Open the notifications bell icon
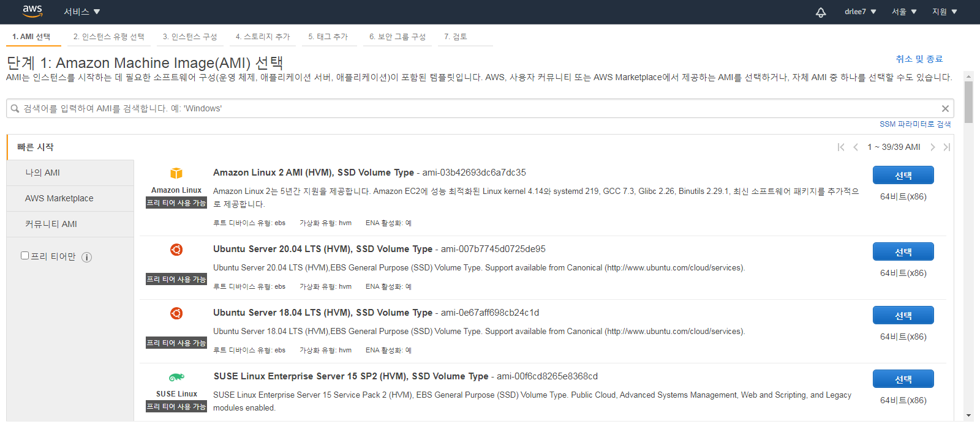The height and width of the screenshot is (424, 980). [x=821, y=12]
